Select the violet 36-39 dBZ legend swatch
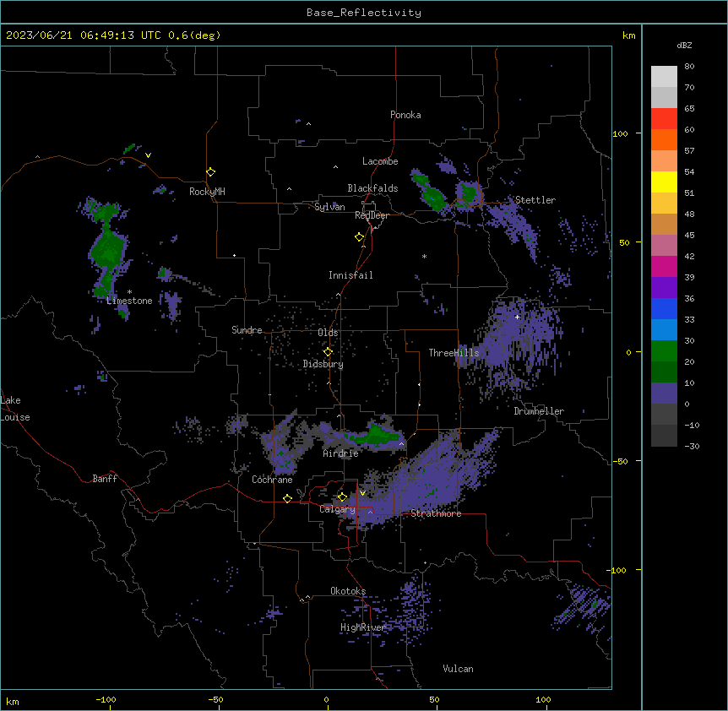The height and width of the screenshot is (711, 728). click(x=664, y=288)
